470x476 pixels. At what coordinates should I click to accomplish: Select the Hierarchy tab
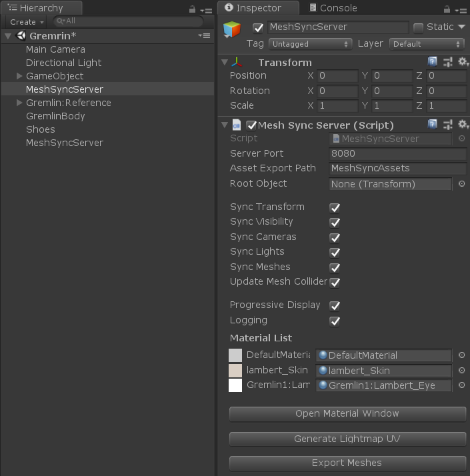coord(41,8)
